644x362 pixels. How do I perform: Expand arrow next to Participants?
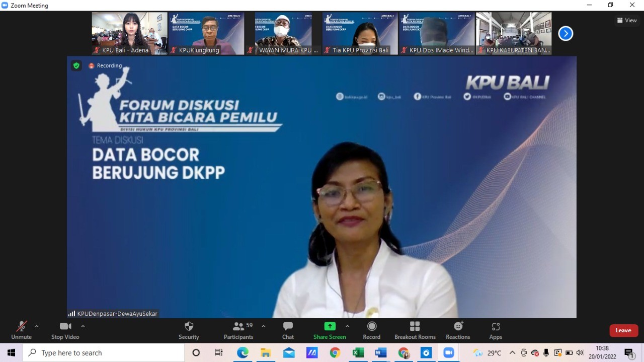click(263, 326)
